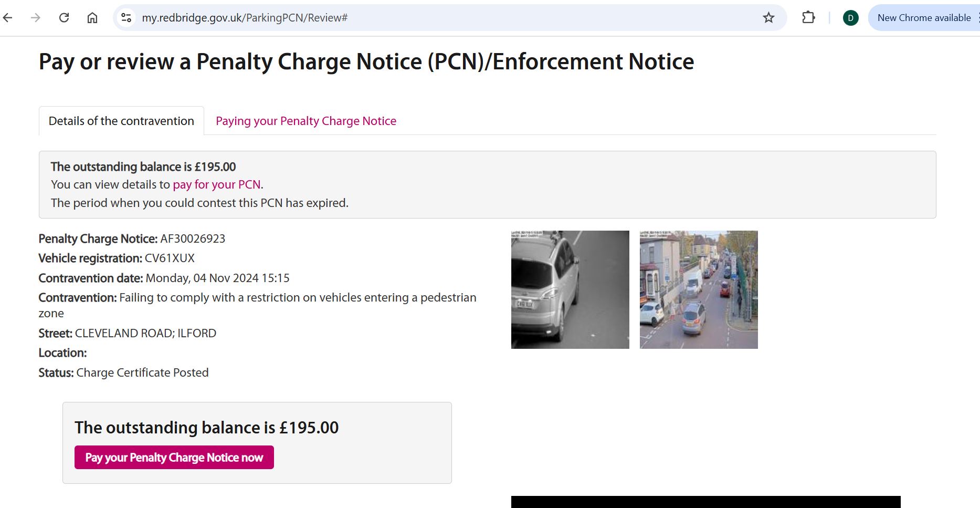The height and width of the screenshot is (508, 980).
Task: Click the browser back arrow
Action: (8, 18)
